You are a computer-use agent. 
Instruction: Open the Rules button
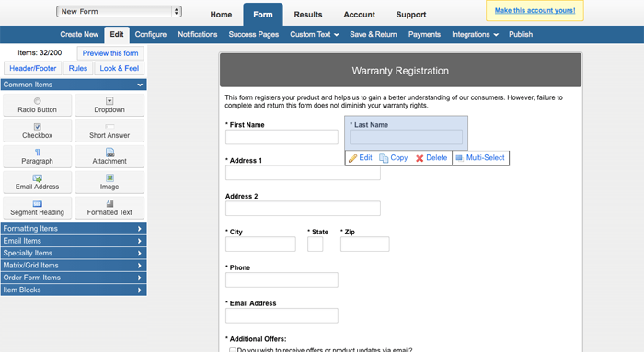point(78,69)
